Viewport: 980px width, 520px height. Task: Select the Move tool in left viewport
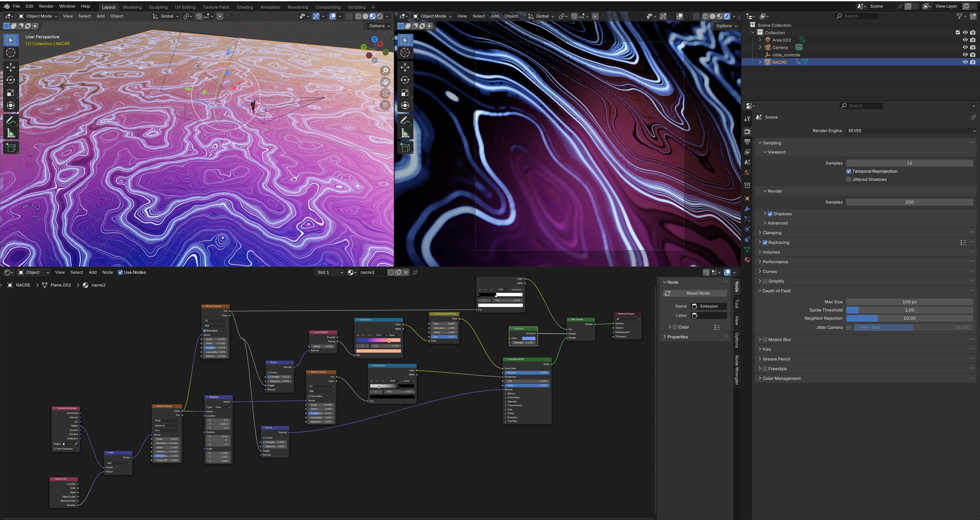tap(11, 67)
